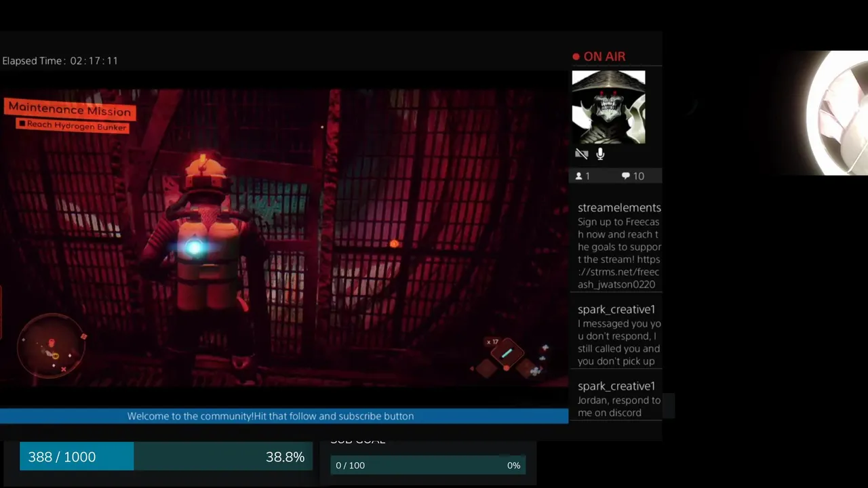
Task: Click the 0 / 100 sub goal bar
Action: pyautogui.click(x=428, y=466)
